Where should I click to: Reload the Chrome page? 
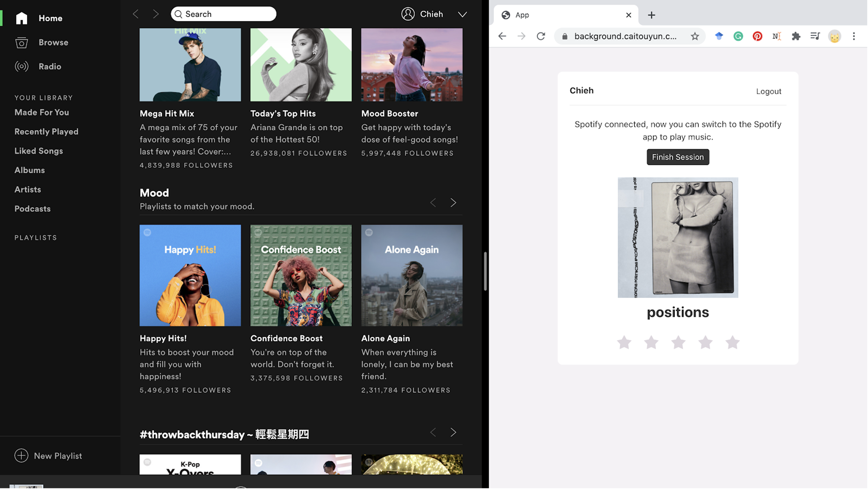[x=541, y=36]
